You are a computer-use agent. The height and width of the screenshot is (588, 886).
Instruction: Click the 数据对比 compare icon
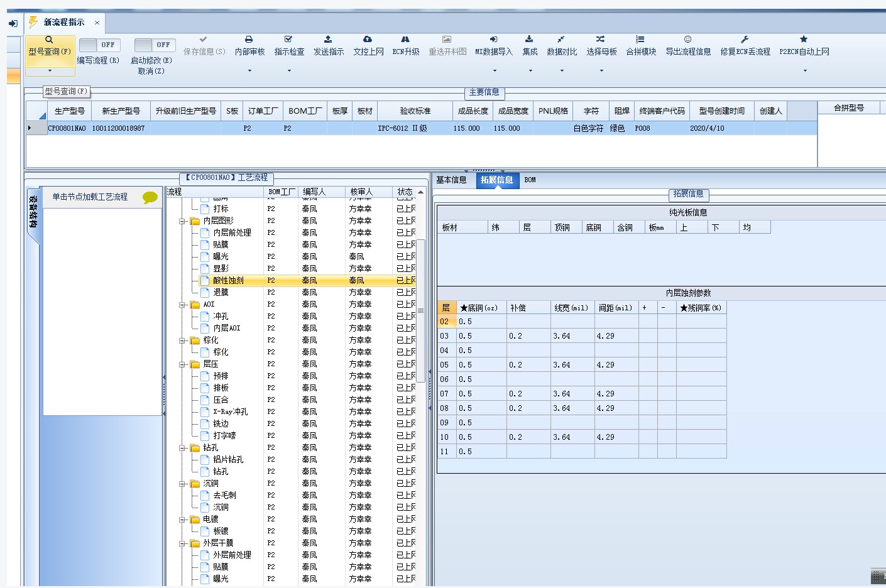pos(561,39)
